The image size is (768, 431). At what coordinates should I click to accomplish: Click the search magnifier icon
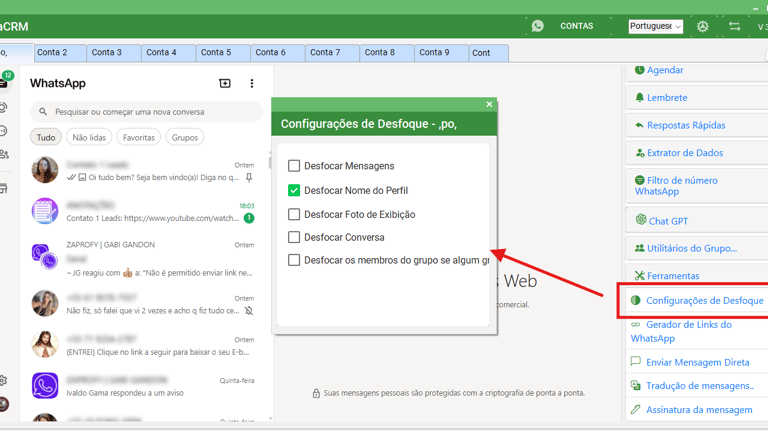43,112
